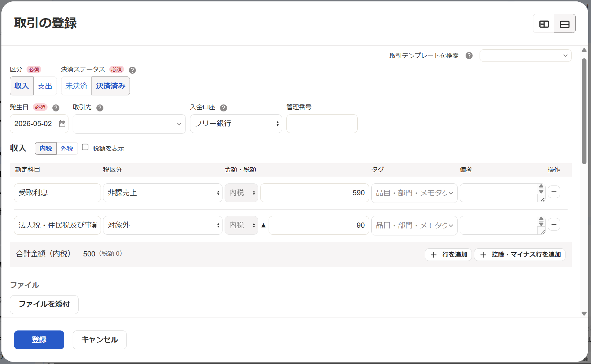Image resolution: width=591 pixels, height=364 pixels.
Task: Open help icon beside 取引先
Action: 100,108
